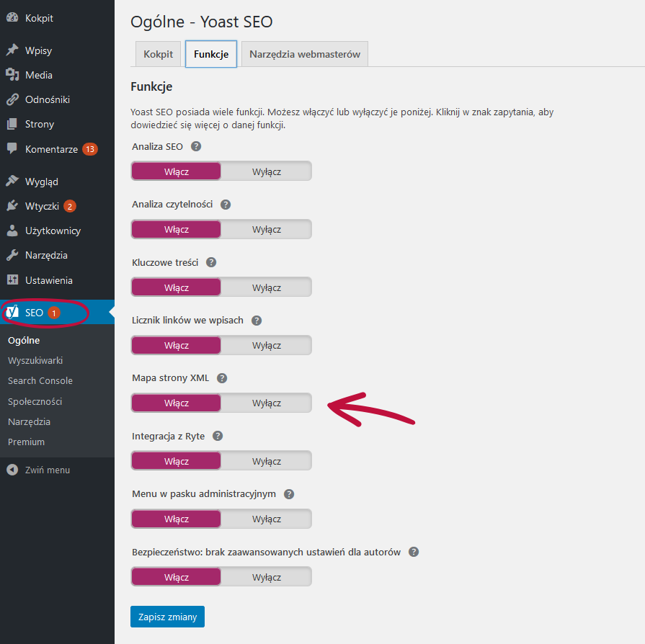Enable Analiza SEO with Włącz
The image size is (645, 644).
point(176,171)
